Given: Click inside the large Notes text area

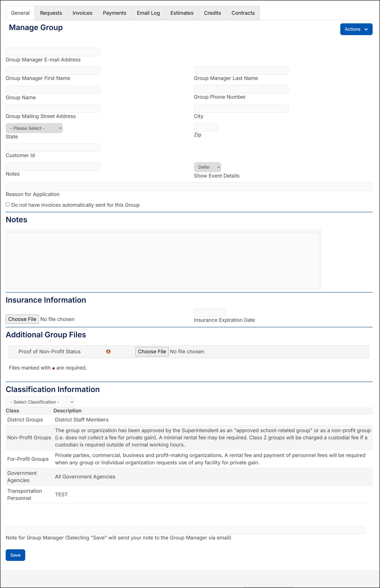Looking at the screenshot, I should pos(163,259).
